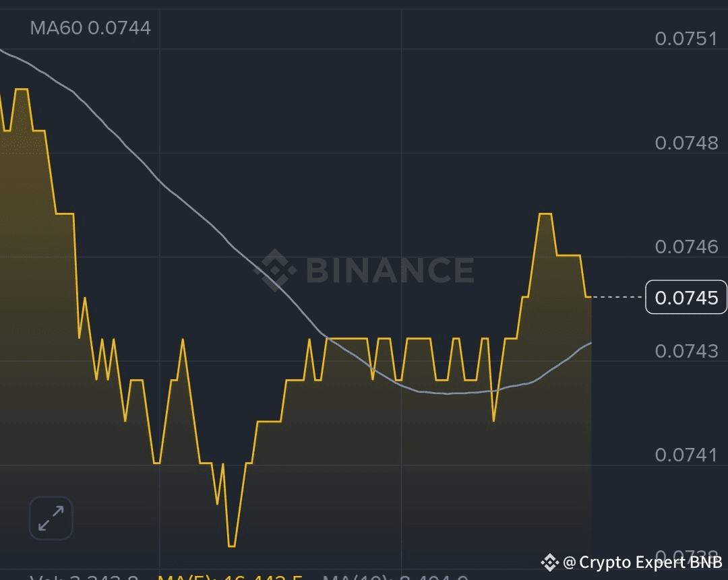Click the 0.0748 price axis label
Image resolution: width=728 pixels, height=580 pixels.
pyautogui.click(x=686, y=143)
